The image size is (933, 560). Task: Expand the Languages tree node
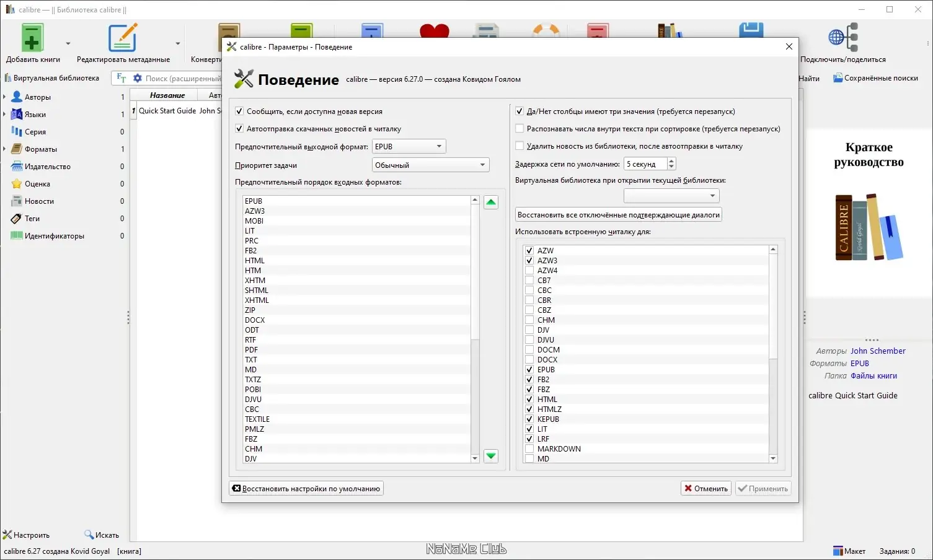(x=5, y=115)
